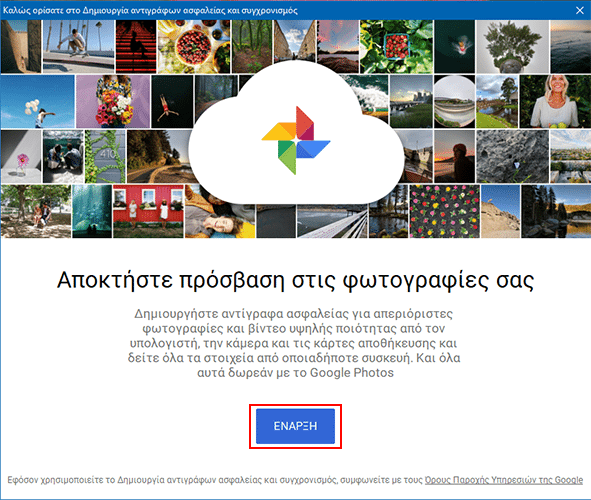Select the berry tart photo thumbnail
Image resolution: width=591 pixels, height=500 pixels.
[x=194, y=46]
